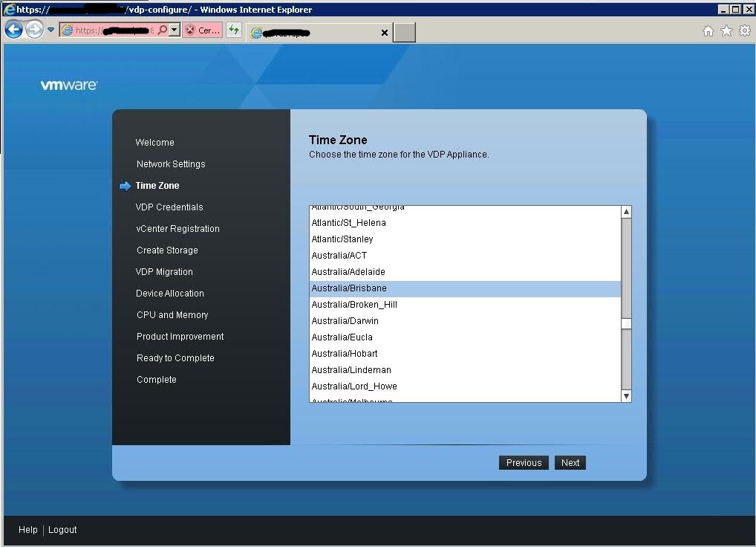Pick the Australia/ACT time zone

(465, 256)
